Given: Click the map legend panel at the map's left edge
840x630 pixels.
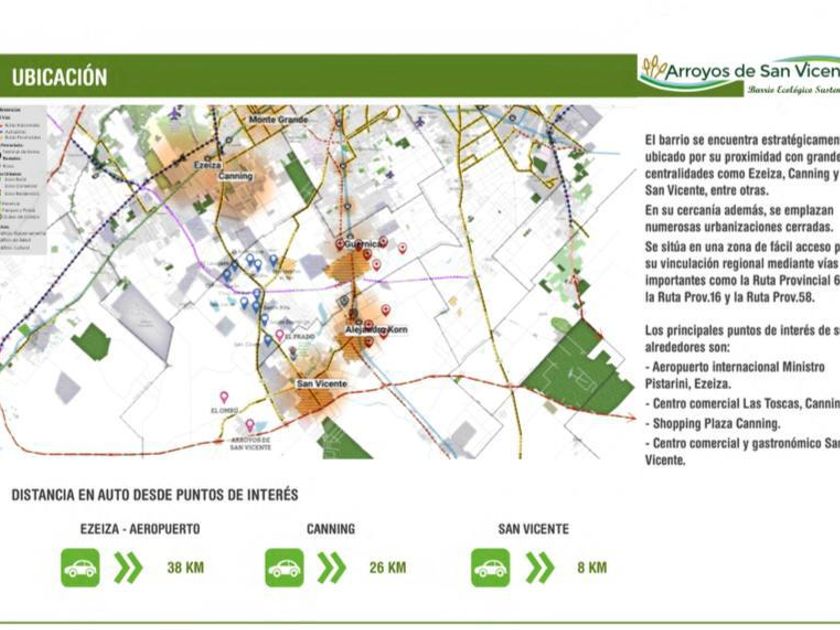Looking at the screenshot, I should click(x=23, y=180).
